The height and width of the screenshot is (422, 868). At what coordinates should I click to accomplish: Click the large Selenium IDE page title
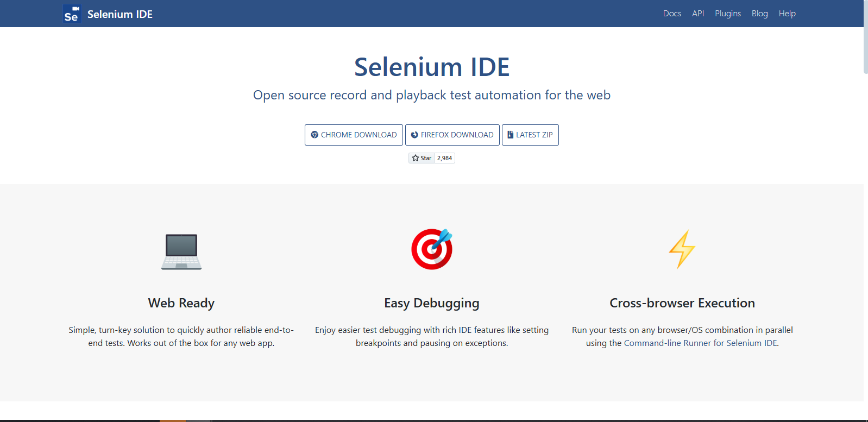tap(432, 67)
